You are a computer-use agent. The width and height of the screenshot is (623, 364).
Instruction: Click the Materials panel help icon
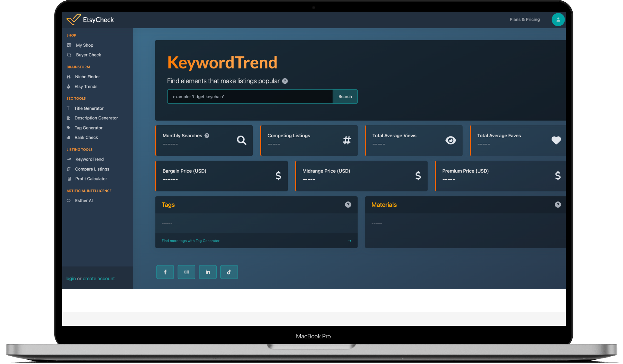[x=558, y=205]
